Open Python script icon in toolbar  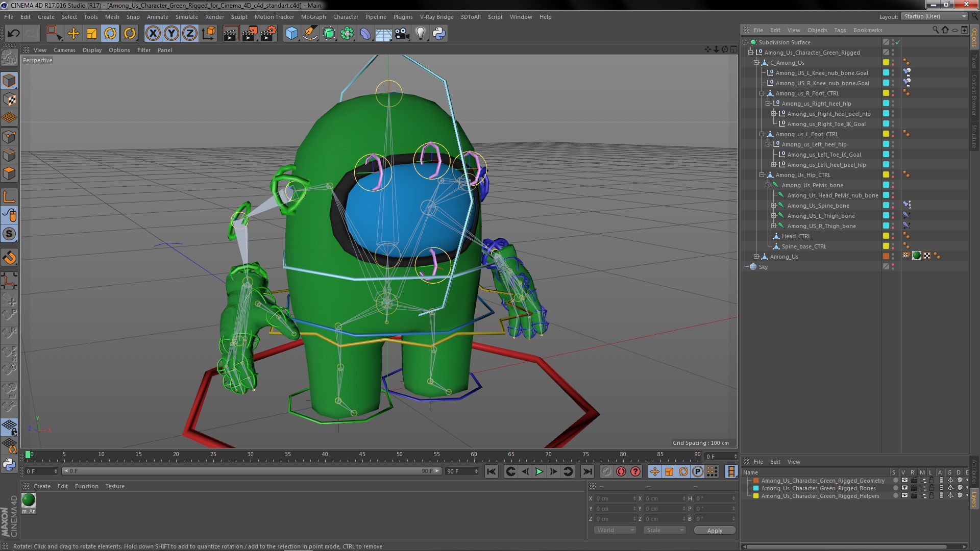click(x=439, y=34)
